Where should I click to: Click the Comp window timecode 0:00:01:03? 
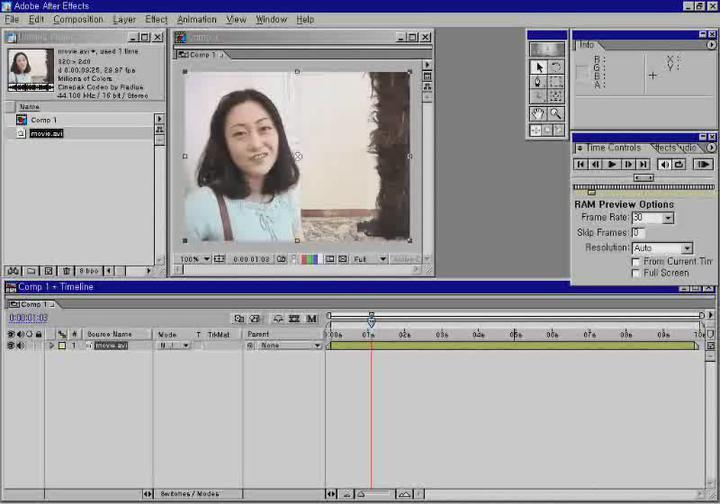pyautogui.click(x=251, y=259)
